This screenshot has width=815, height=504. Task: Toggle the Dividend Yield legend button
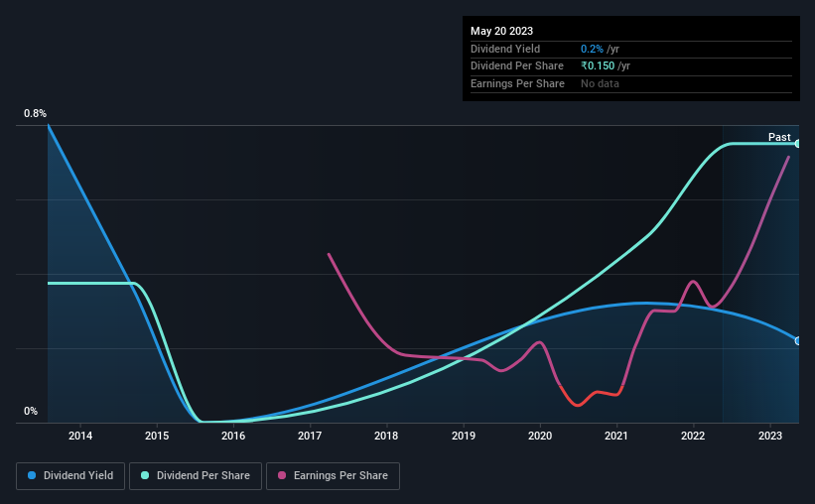70,476
